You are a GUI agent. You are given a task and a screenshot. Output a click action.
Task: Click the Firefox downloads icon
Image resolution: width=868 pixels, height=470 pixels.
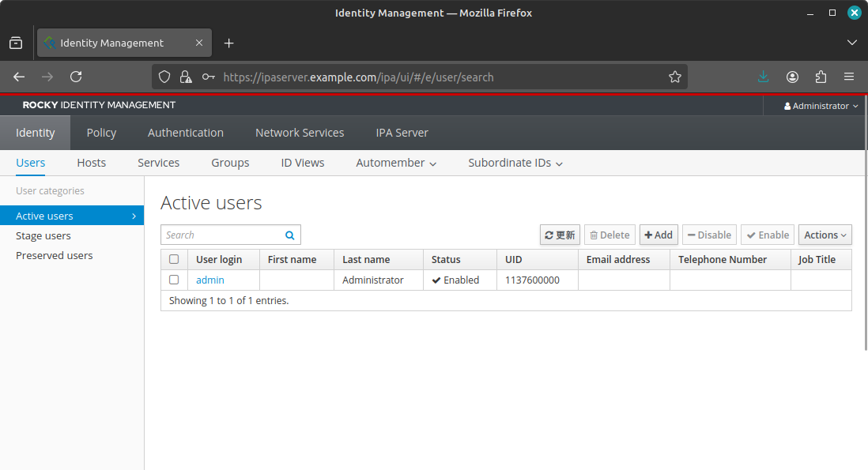click(762, 77)
